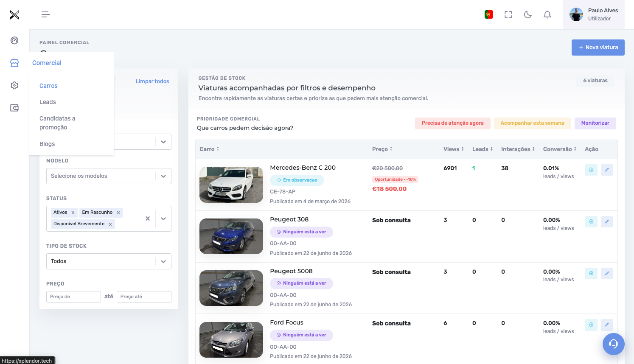Viewport: 634px width, 364px height.
Task: Edit the Peugeot 5008 listing
Action: (x=607, y=273)
